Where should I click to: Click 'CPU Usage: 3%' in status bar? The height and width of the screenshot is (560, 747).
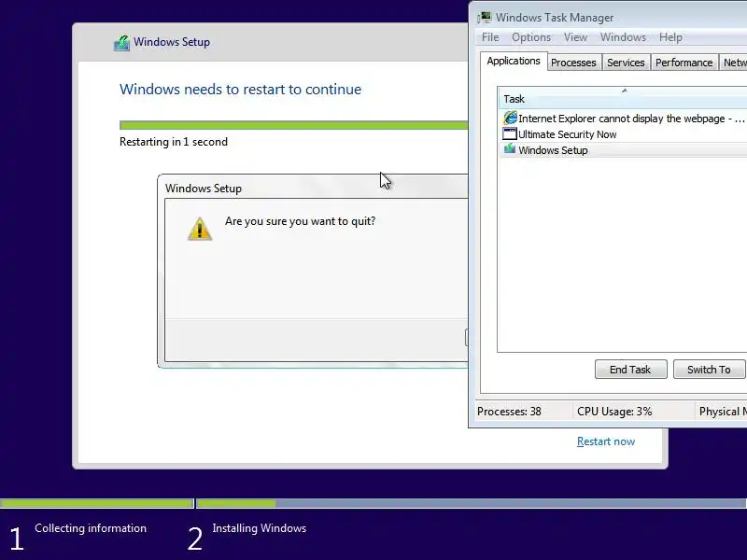[614, 412]
